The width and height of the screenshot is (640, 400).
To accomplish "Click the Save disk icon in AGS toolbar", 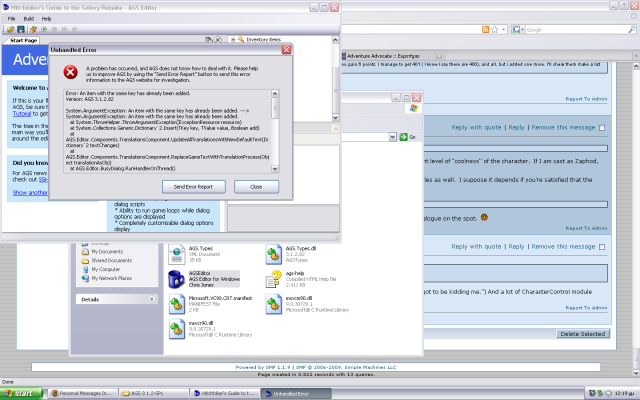I will click(20, 29).
